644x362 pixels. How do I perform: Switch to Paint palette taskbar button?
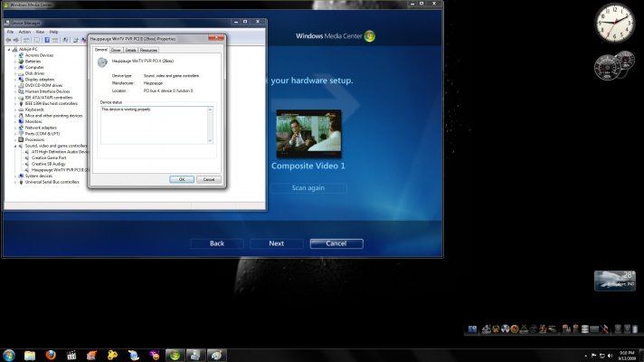(x=216, y=355)
